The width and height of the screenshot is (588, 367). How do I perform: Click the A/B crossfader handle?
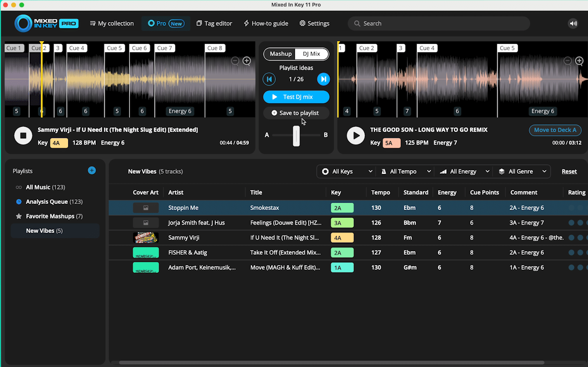[x=296, y=136]
